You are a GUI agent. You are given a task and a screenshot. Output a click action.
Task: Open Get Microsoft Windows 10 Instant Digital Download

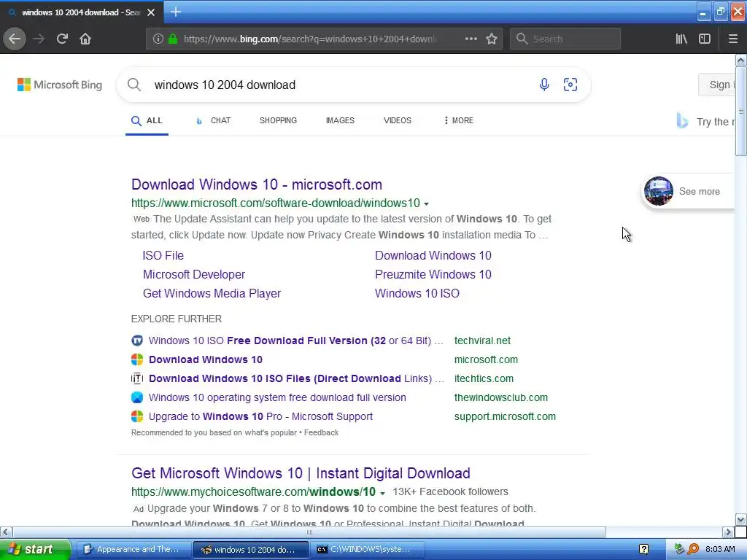coord(301,472)
